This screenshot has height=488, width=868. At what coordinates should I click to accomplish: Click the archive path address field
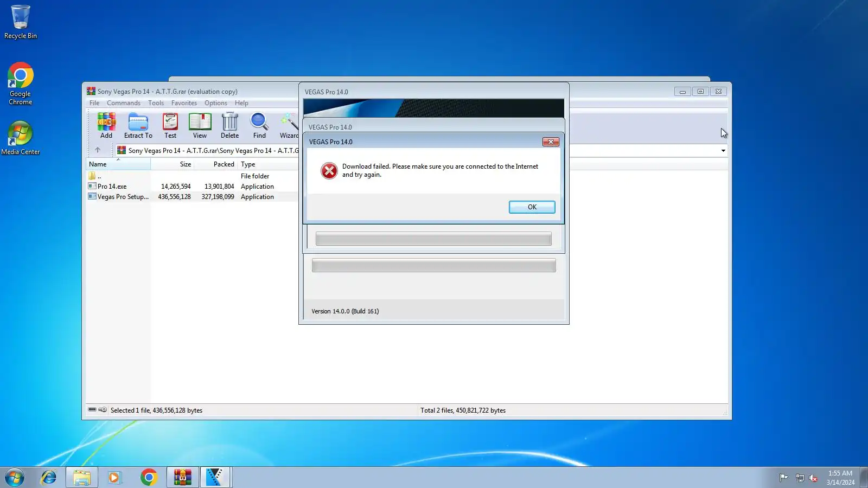(207, 151)
